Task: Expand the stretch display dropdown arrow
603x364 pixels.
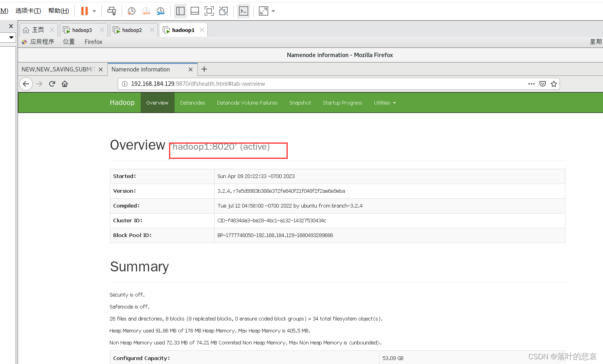Action: click(x=273, y=11)
